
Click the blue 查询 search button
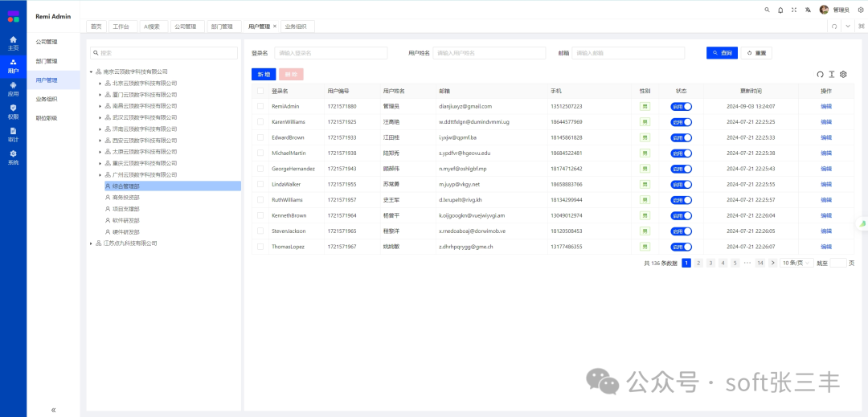[x=722, y=53]
